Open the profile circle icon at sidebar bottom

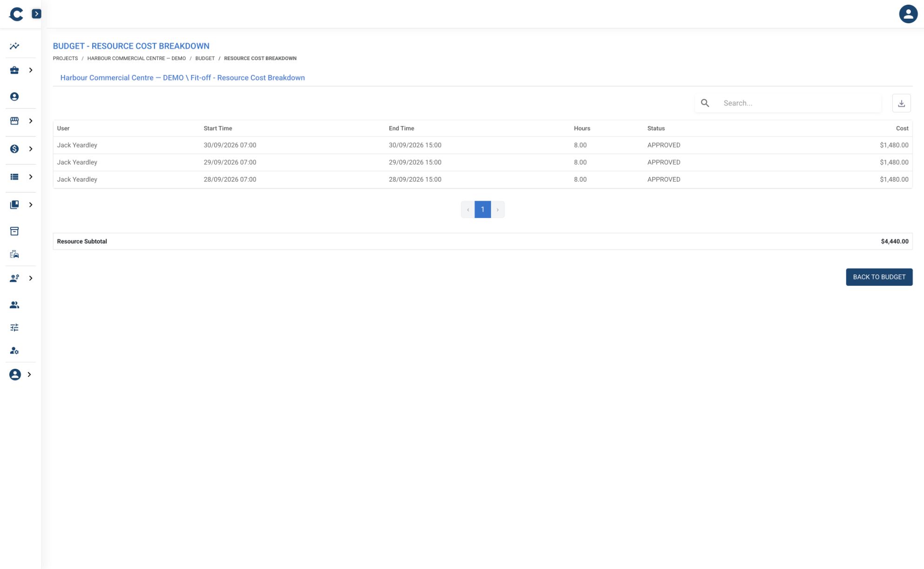[x=15, y=375]
